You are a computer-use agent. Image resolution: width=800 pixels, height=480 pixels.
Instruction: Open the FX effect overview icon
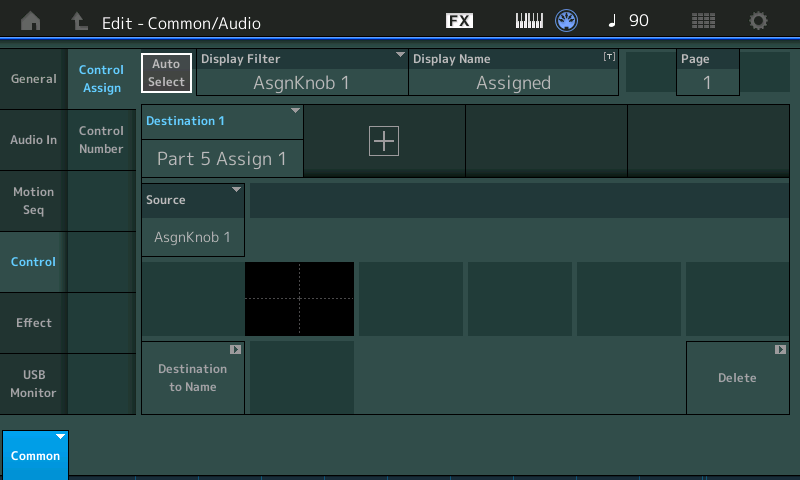point(459,21)
